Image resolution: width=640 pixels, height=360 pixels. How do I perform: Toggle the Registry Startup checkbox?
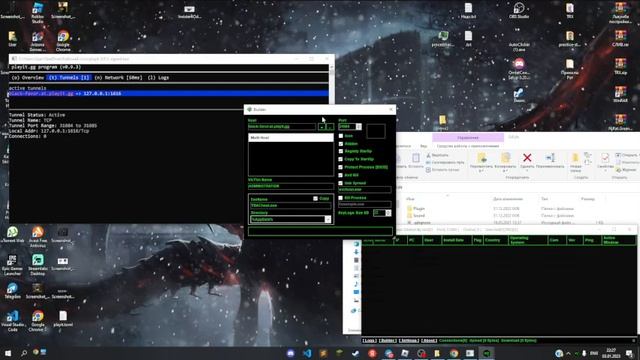(x=341, y=151)
